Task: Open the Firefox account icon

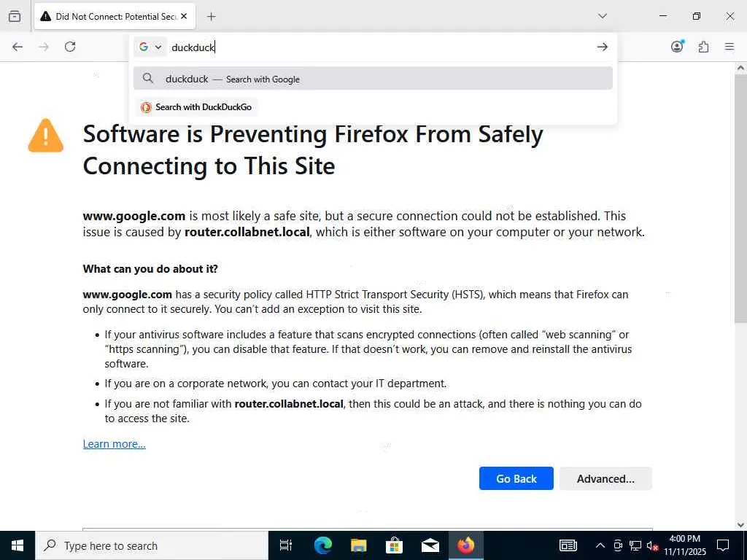Action: click(677, 47)
